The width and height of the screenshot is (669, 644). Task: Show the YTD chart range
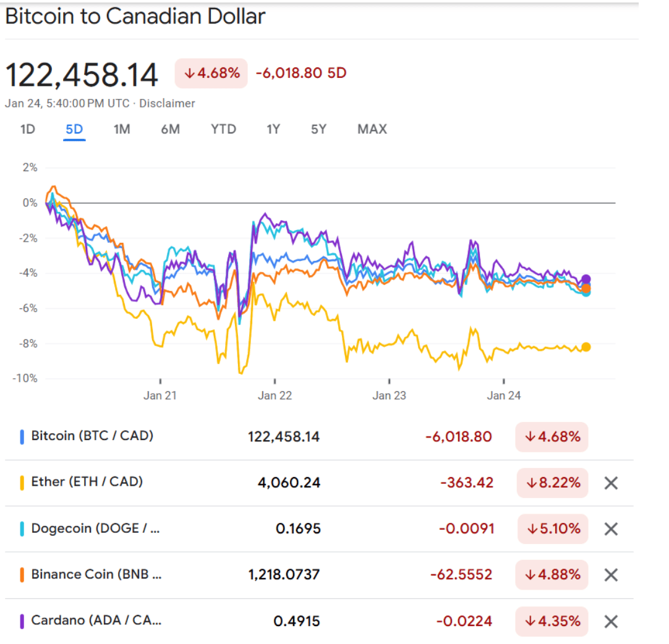tap(223, 129)
